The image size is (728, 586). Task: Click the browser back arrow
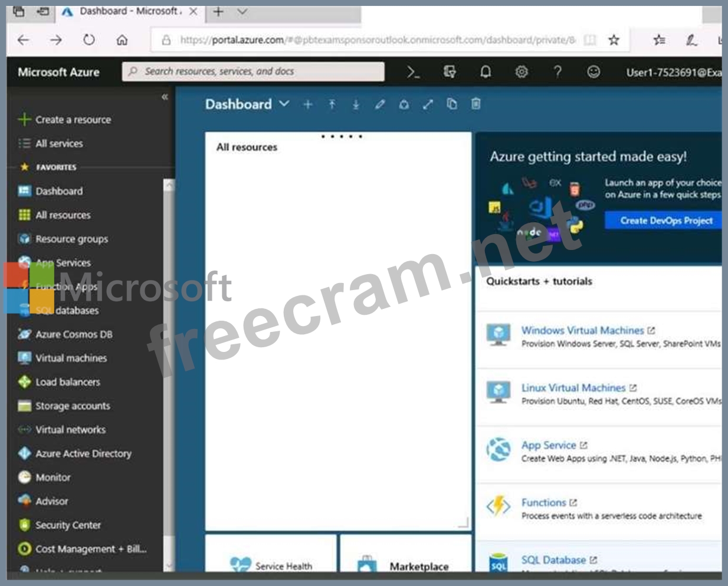click(x=23, y=39)
